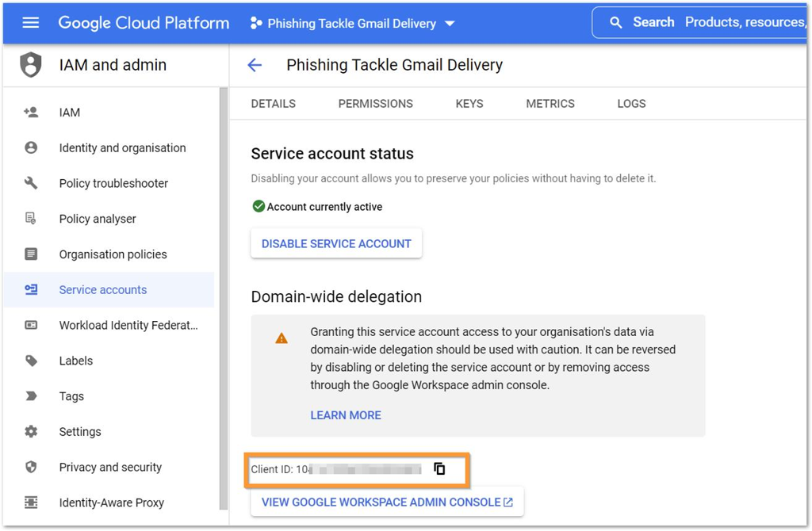Click the Service accounts icon

coord(31,290)
